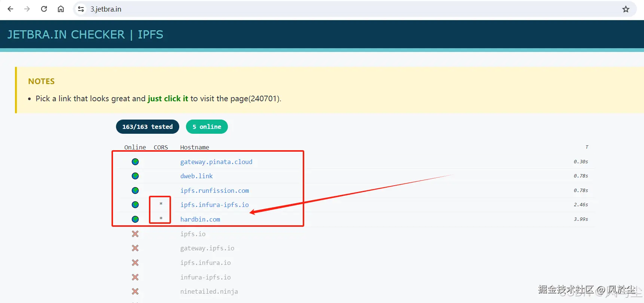This screenshot has width=644, height=303.
Task: Open the dweb.link gateway link
Action: [196, 176]
